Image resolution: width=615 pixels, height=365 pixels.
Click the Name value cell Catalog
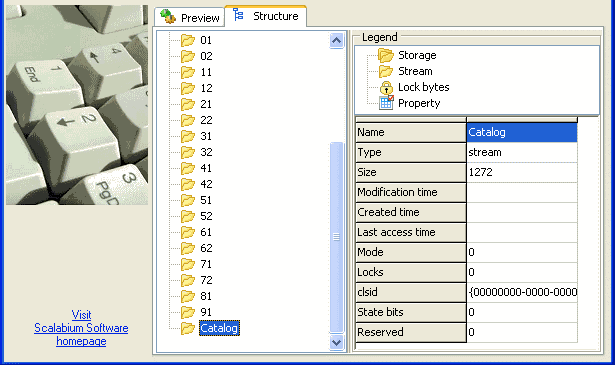(522, 132)
